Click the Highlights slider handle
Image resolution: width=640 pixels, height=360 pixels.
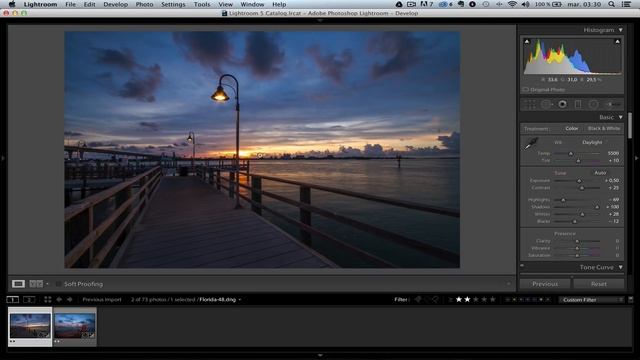(x=563, y=200)
